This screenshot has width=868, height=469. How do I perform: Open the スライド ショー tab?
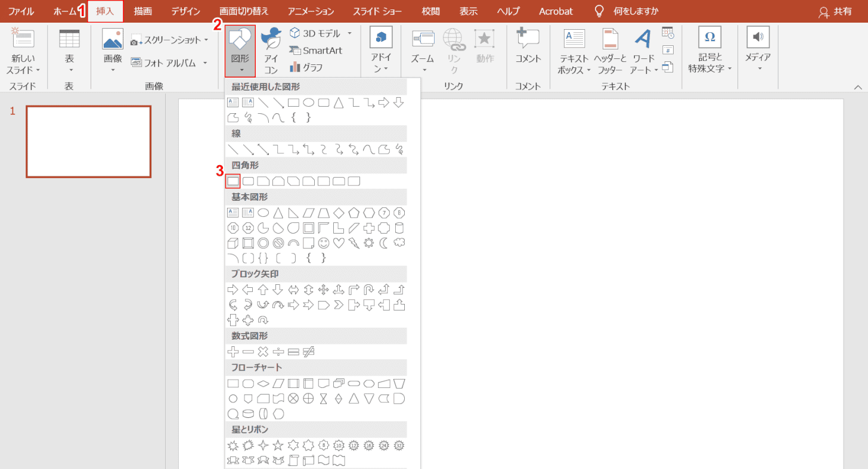point(378,11)
